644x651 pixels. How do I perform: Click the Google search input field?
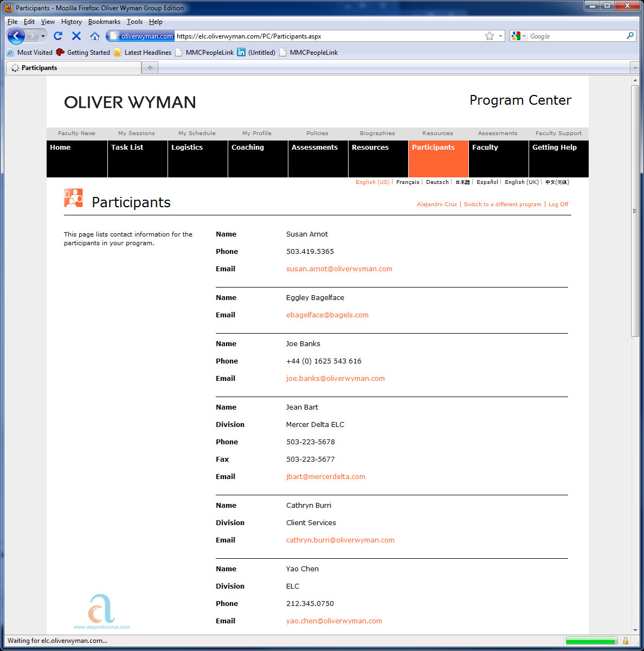[576, 36]
